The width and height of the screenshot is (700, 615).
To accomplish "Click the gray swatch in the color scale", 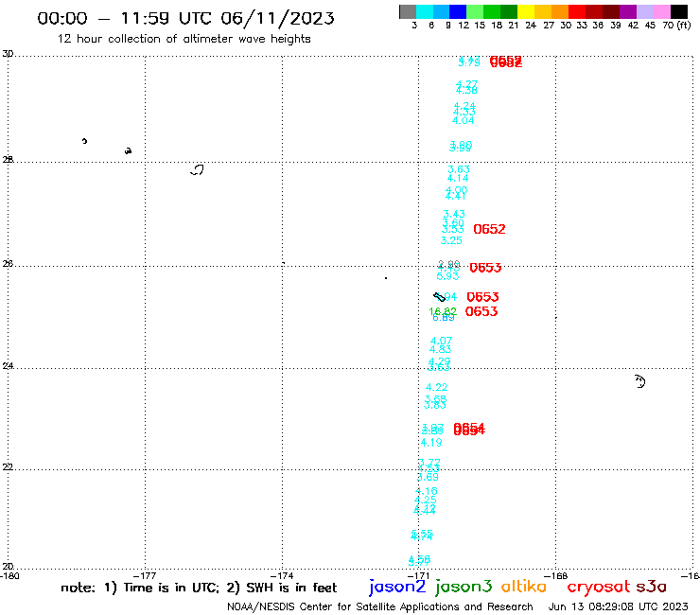I will click(x=408, y=11).
